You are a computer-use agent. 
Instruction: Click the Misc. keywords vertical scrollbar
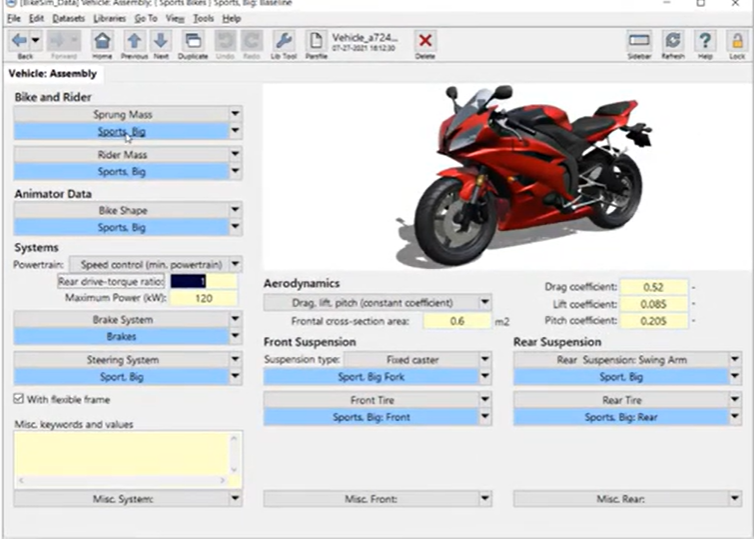(234, 453)
